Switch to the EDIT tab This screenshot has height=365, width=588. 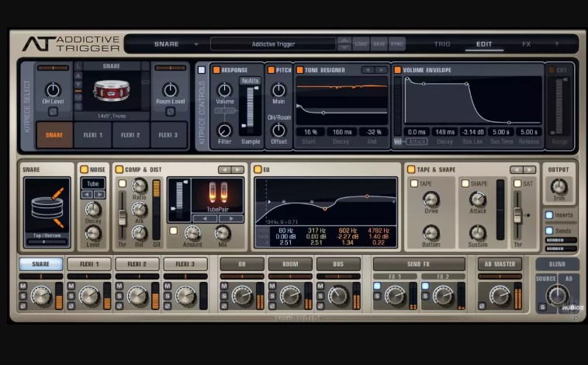coord(484,44)
